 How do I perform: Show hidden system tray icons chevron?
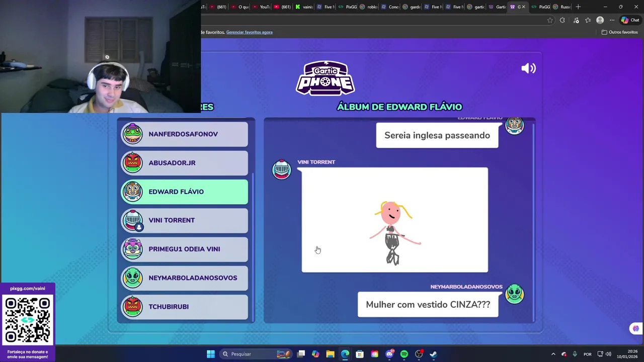[x=553, y=354]
